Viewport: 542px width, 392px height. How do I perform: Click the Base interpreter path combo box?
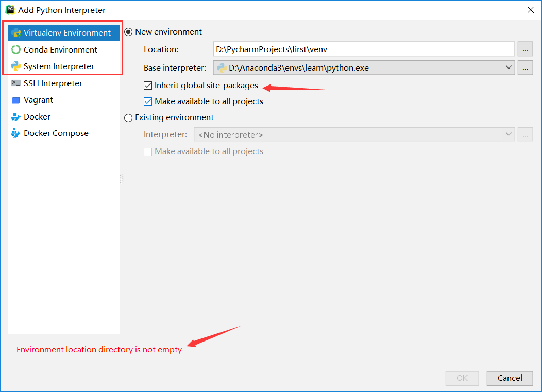364,68
